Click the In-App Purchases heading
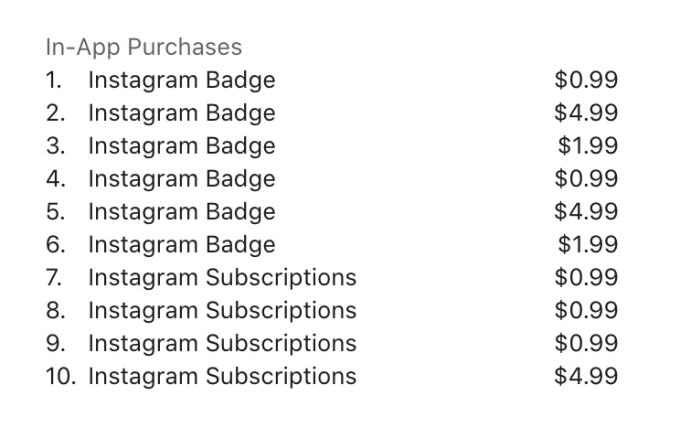 click(144, 47)
